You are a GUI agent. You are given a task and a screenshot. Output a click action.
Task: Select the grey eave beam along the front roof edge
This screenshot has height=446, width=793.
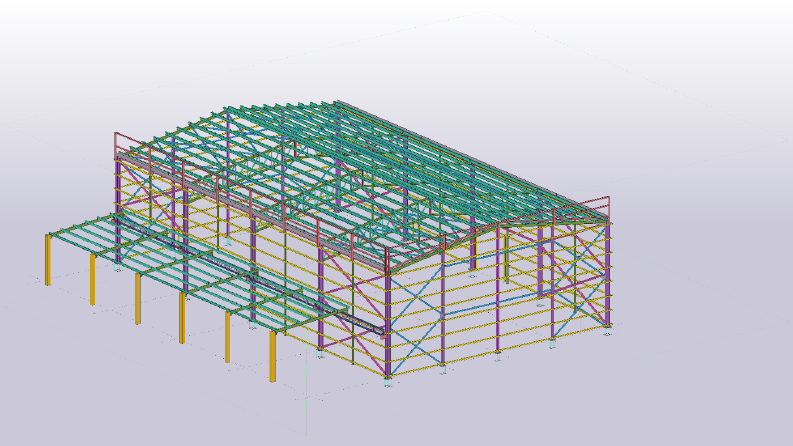tap(251, 211)
